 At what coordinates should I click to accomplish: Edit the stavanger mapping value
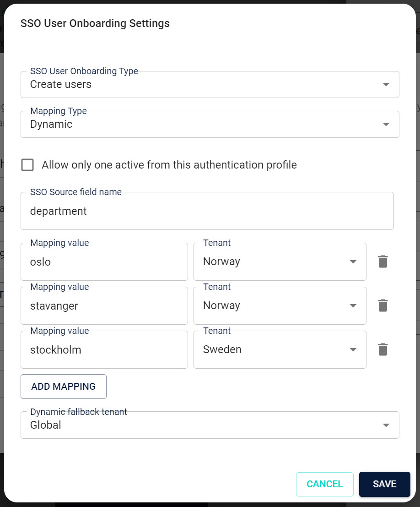click(104, 305)
